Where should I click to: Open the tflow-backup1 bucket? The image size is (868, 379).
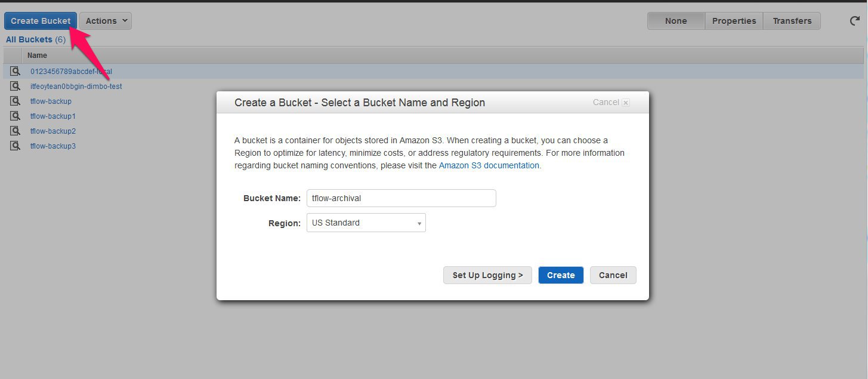click(x=53, y=116)
